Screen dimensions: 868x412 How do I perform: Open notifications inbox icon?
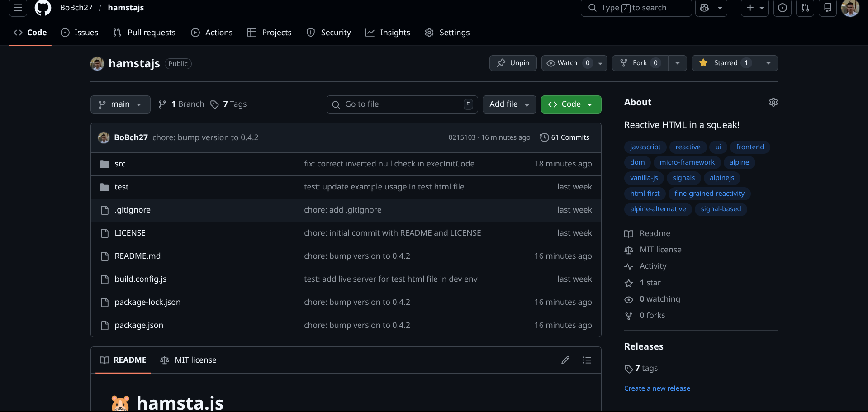point(828,8)
